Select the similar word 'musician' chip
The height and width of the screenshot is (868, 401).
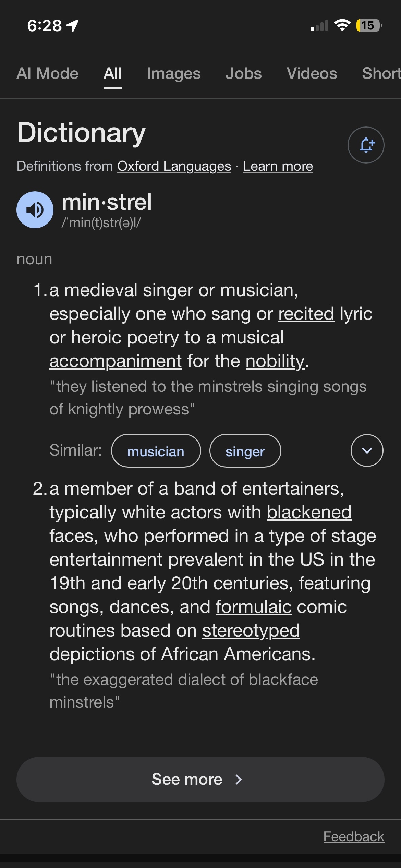point(156,451)
